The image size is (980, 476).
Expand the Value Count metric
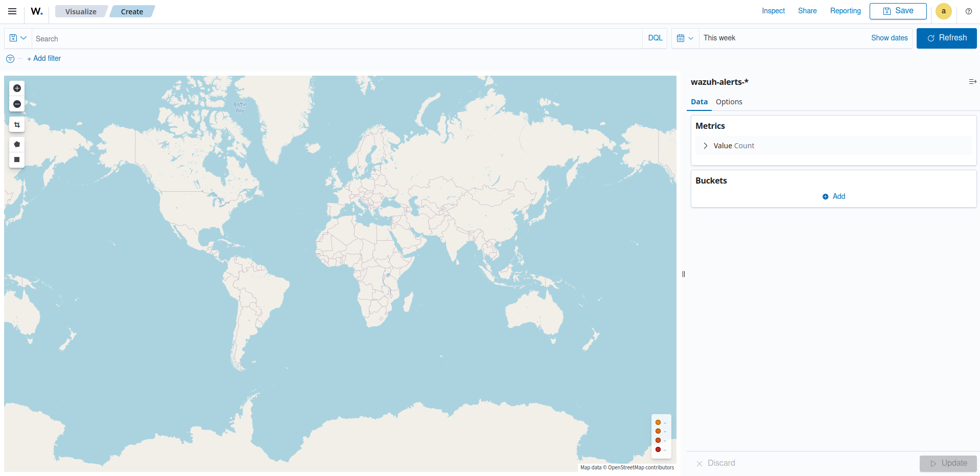coord(706,146)
